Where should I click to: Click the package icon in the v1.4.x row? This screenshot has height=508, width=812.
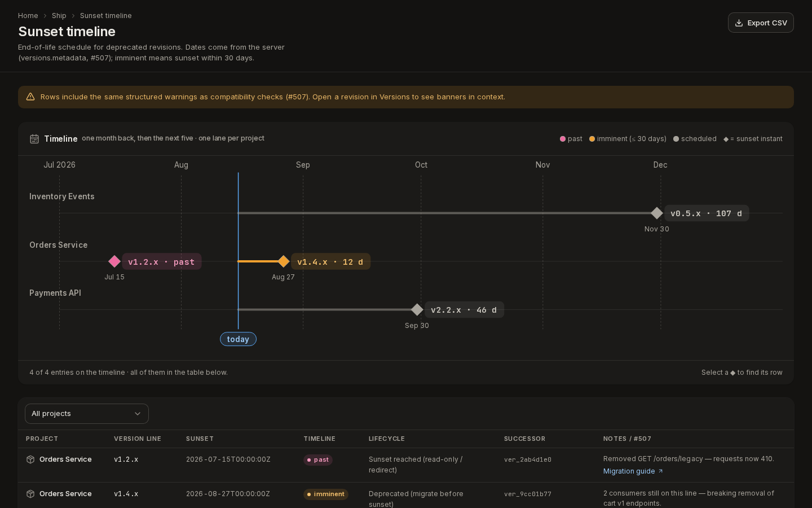30,494
